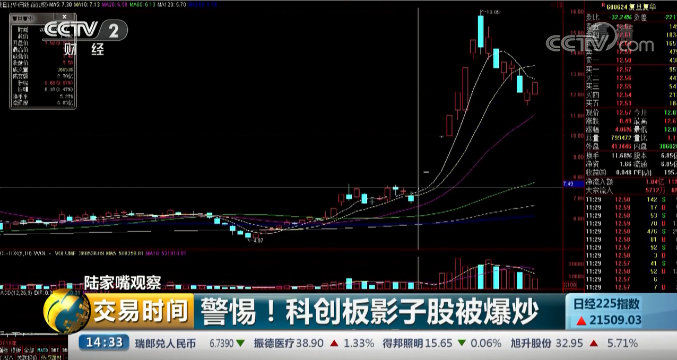
Task: Select the blue MA label at chart top
Action: 203,5
